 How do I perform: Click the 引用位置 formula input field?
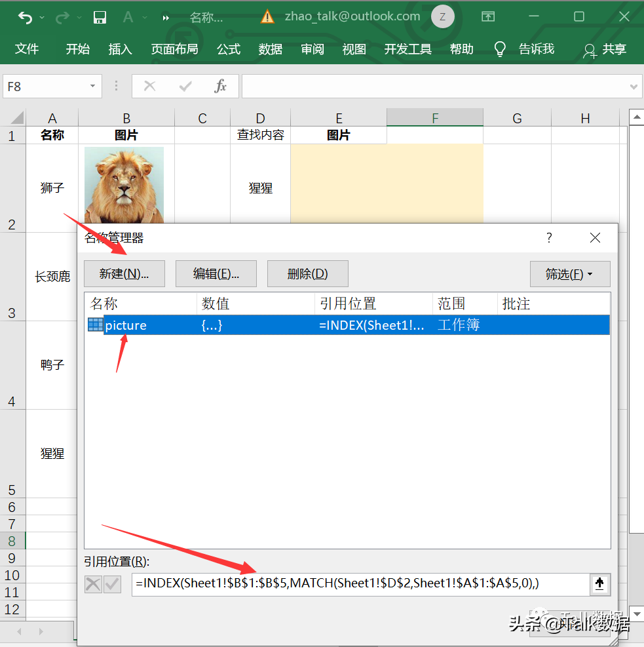pyautogui.click(x=361, y=584)
